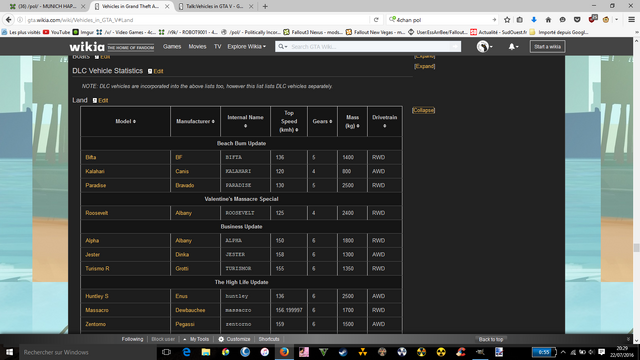Bookmark this page with the star icon
This screenshot has width=640, height=360.
(507, 20)
